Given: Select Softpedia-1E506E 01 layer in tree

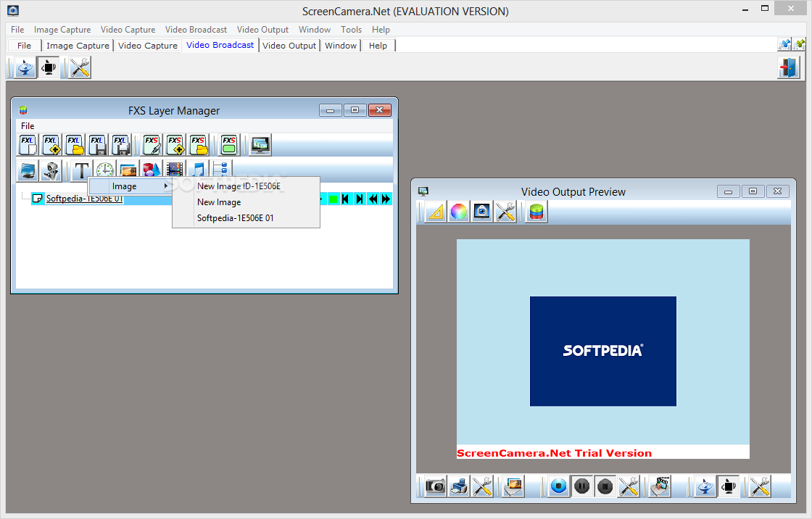Looking at the screenshot, I should pyautogui.click(x=84, y=199).
